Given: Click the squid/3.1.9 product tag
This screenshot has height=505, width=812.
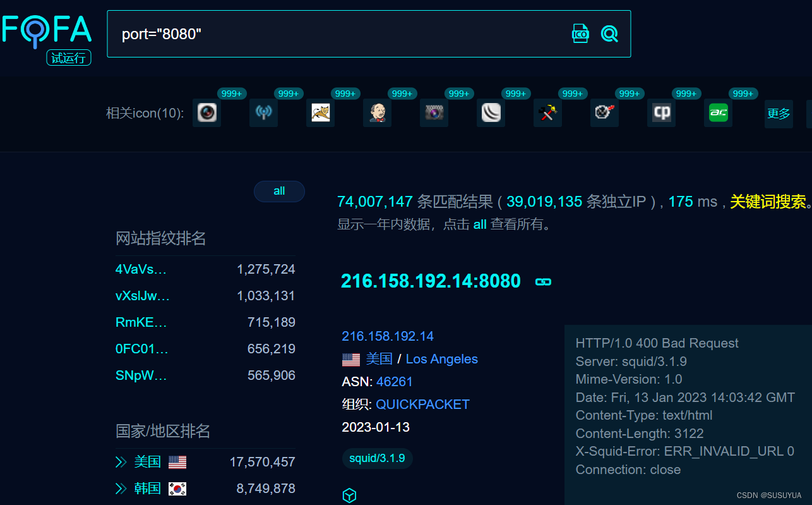Looking at the screenshot, I should (377, 458).
